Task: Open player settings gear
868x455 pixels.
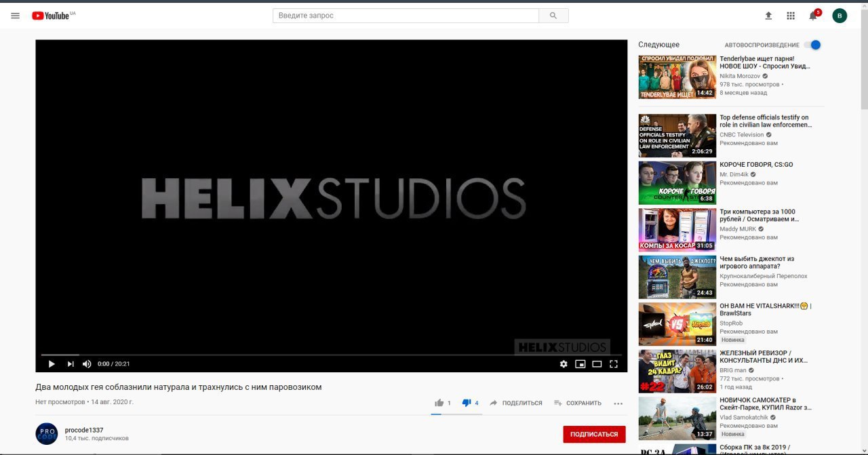Action: [x=564, y=364]
